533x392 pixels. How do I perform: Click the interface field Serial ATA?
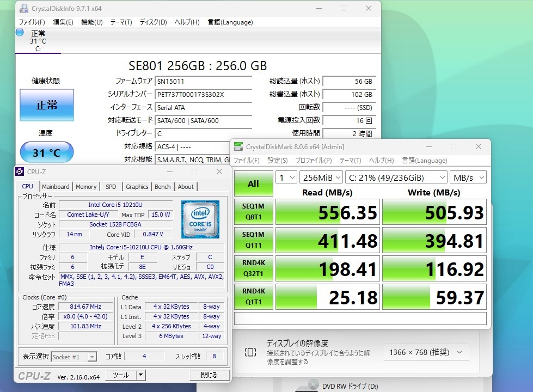tap(203, 108)
